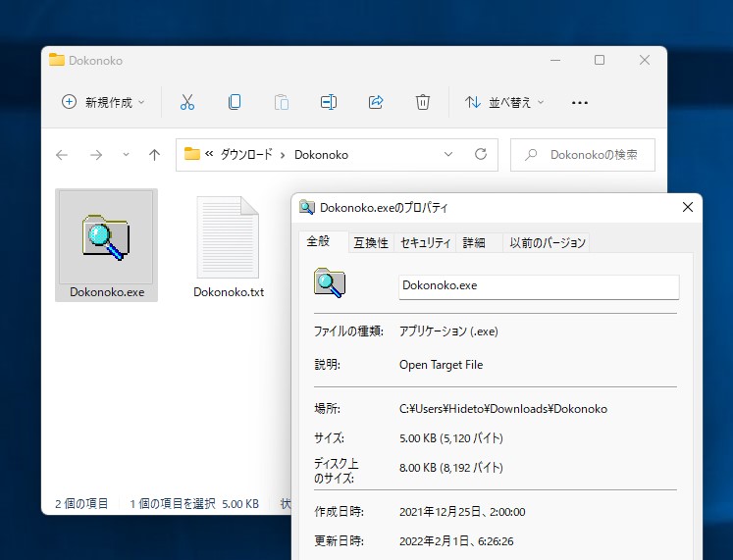This screenshot has width=733, height=560.
Task: Expand the recent locations chevron
Action: [x=126, y=155]
